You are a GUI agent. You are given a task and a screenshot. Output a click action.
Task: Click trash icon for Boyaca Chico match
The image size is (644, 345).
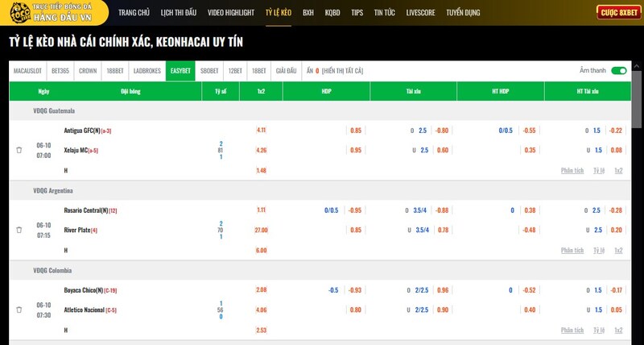[x=19, y=310]
